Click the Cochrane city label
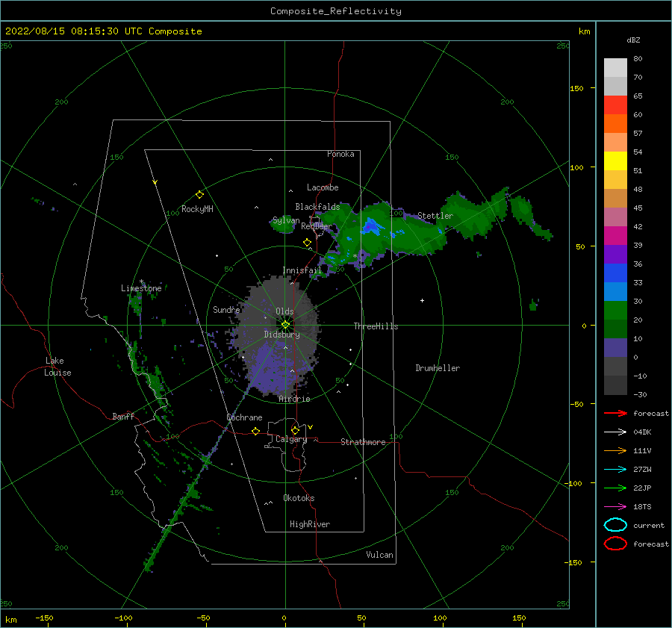This screenshot has height=628, width=672. 244,417
